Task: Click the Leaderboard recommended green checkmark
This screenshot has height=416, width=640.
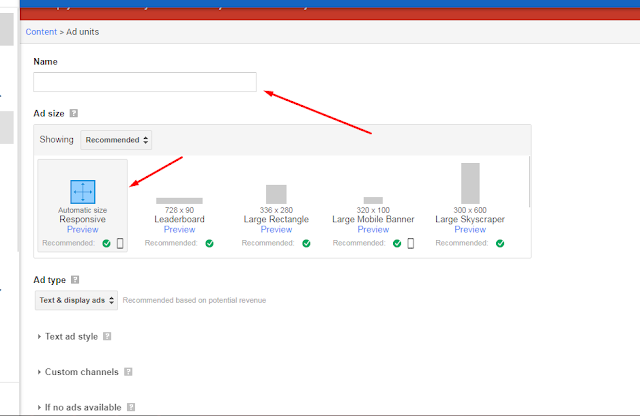Action: [x=209, y=243]
